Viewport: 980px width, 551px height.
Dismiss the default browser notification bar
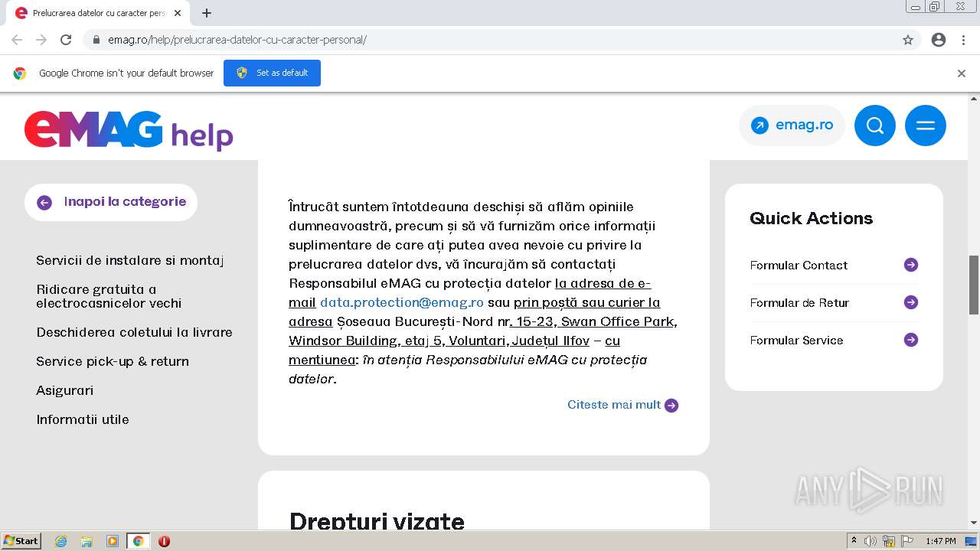point(962,73)
